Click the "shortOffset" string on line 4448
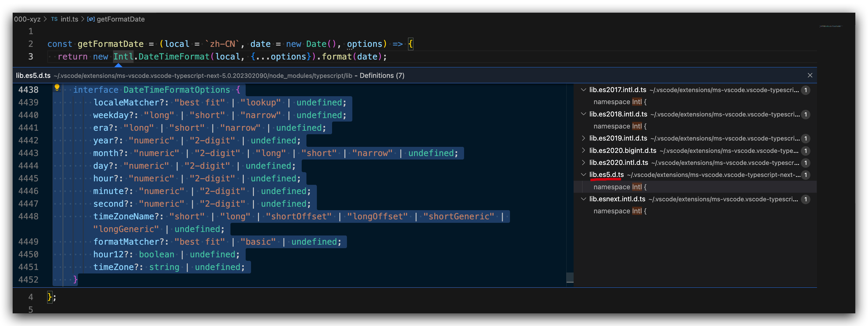Screen dimensions: 868x326 [299, 216]
